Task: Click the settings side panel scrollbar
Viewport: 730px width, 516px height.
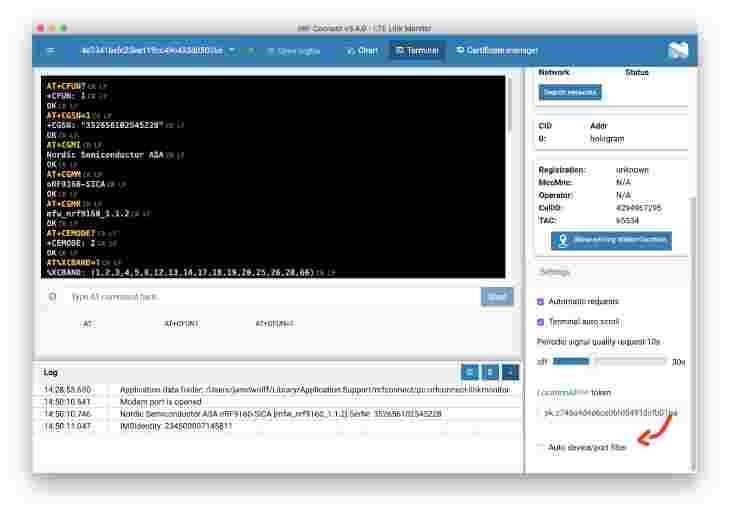Action: pyautogui.click(x=693, y=331)
